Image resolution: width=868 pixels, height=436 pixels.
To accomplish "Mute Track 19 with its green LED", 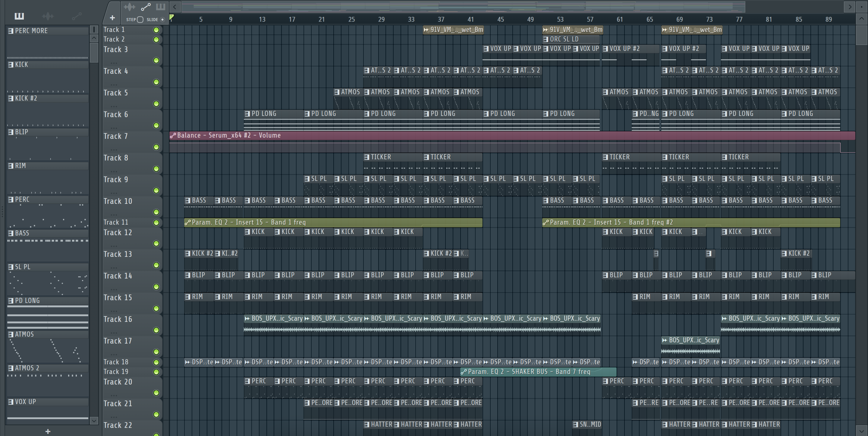I will (x=156, y=372).
